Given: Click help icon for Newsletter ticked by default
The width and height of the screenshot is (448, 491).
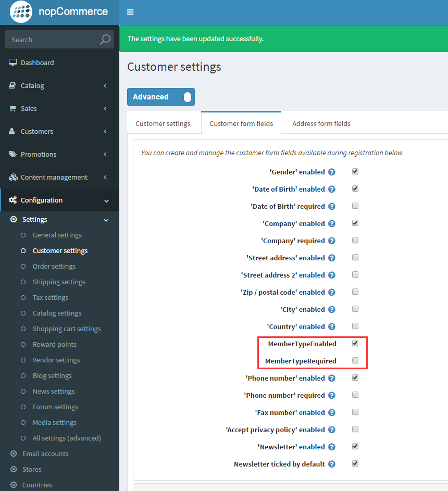Looking at the screenshot, I should pyautogui.click(x=332, y=464).
